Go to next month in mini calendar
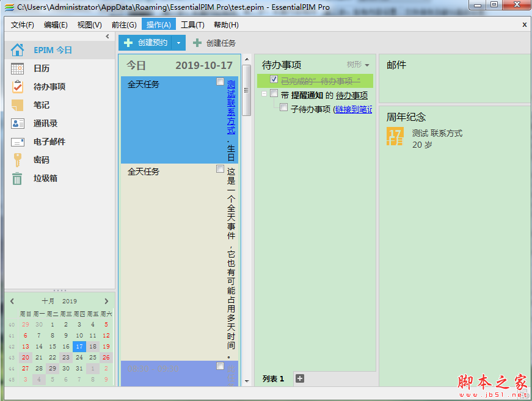 point(106,301)
